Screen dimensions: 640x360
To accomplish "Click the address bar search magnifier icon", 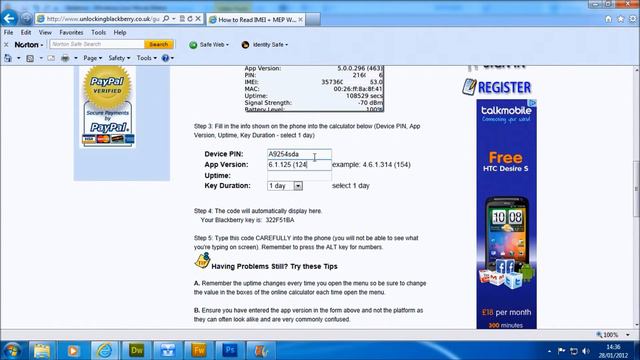I will click(x=166, y=19).
